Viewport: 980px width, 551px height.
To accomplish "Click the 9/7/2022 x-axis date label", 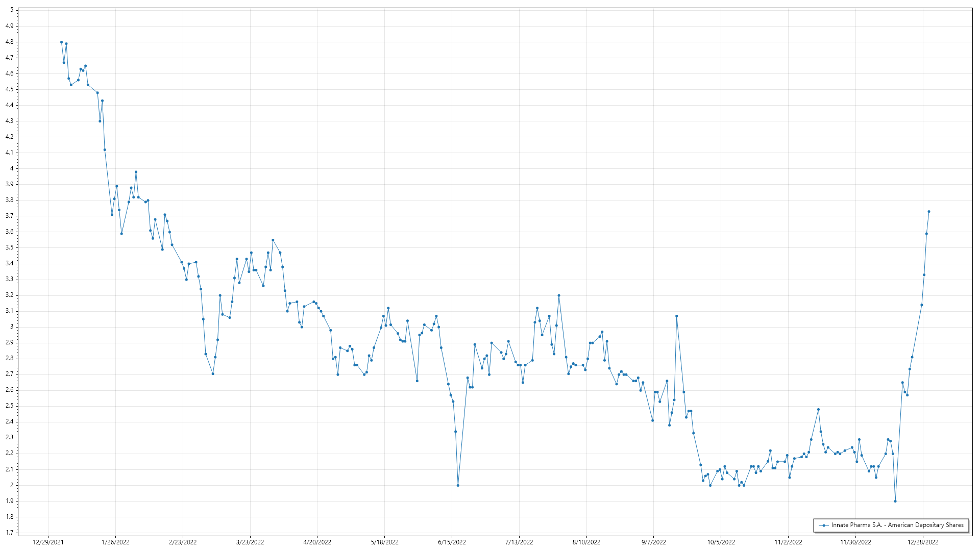I will coord(653,542).
